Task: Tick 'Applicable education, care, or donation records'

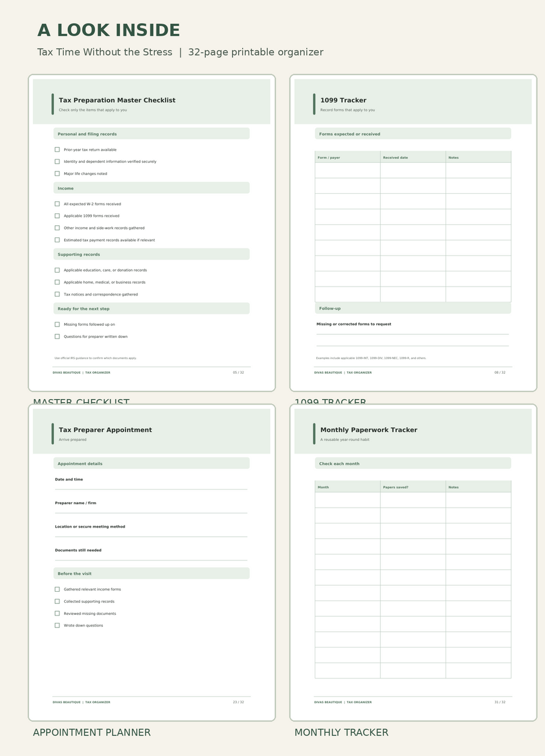Action: point(57,270)
